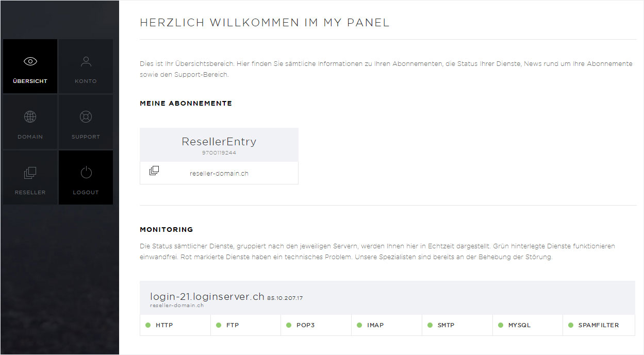Click the copy icon beside reseller-domain.ch
Image resolution: width=644 pixels, height=355 pixels.
pos(154,171)
